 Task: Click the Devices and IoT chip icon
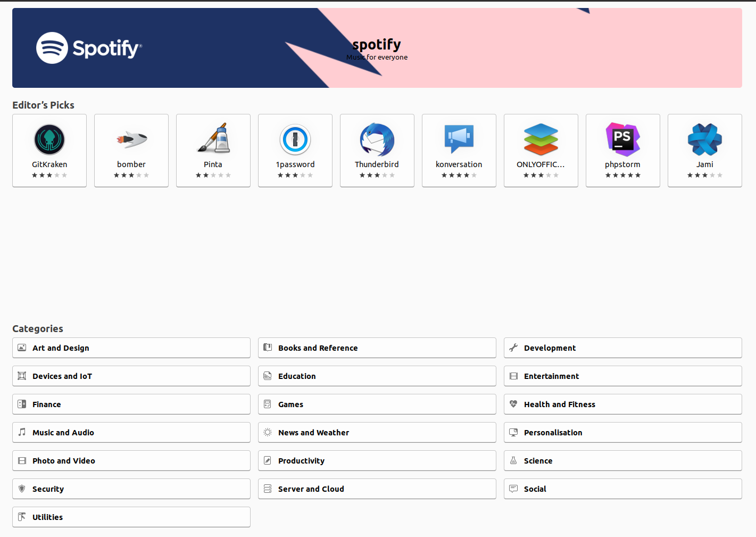coord(22,376)
